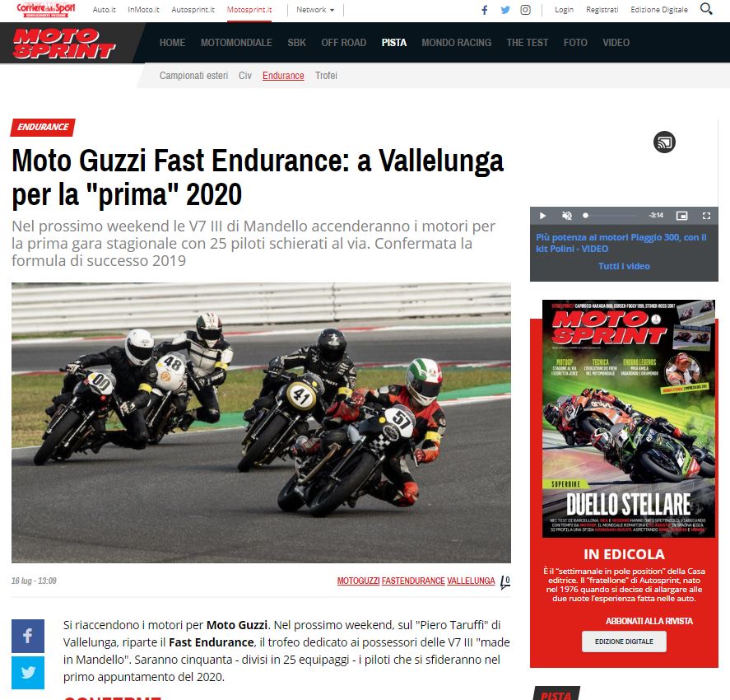Open the search magnifier icon
Image resolution: width=730 pixels, height=700 pixels.
coord(706,9)
